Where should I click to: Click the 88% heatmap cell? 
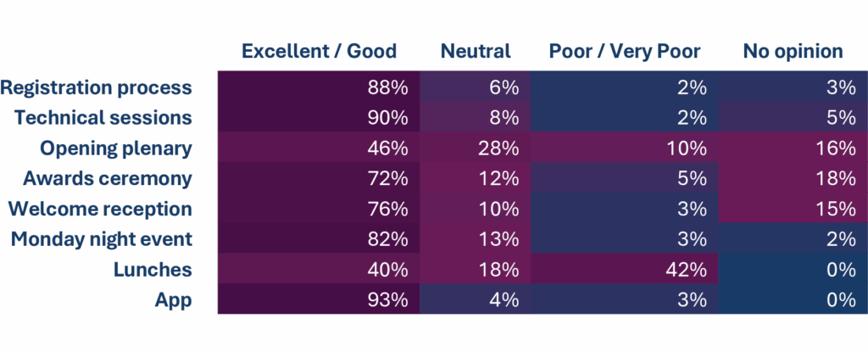(319, 87)
